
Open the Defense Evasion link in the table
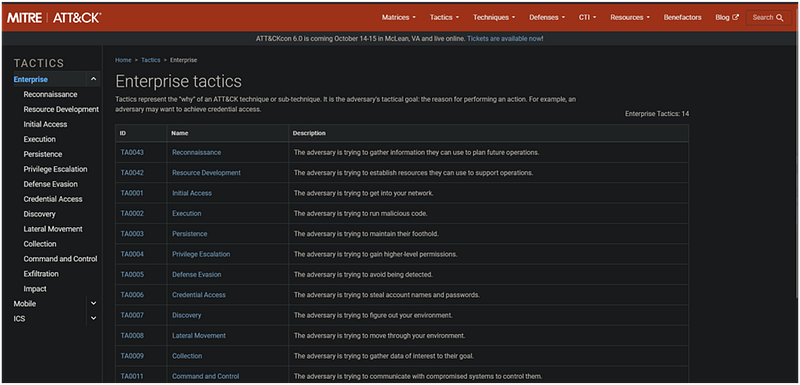197,275
